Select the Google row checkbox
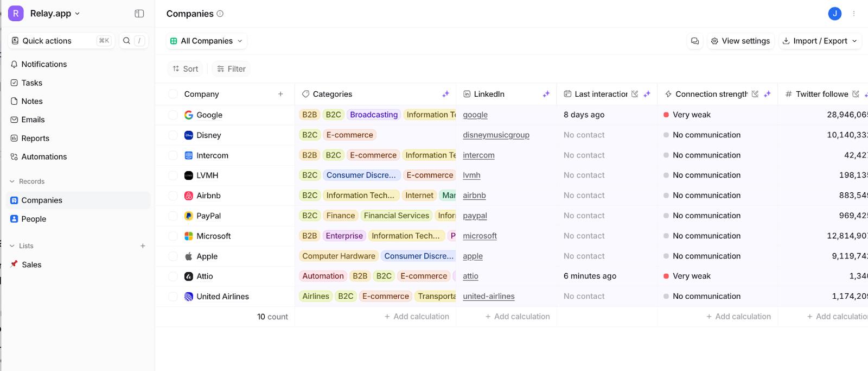Viewport: 868px width, 371px height. point(173,115)
